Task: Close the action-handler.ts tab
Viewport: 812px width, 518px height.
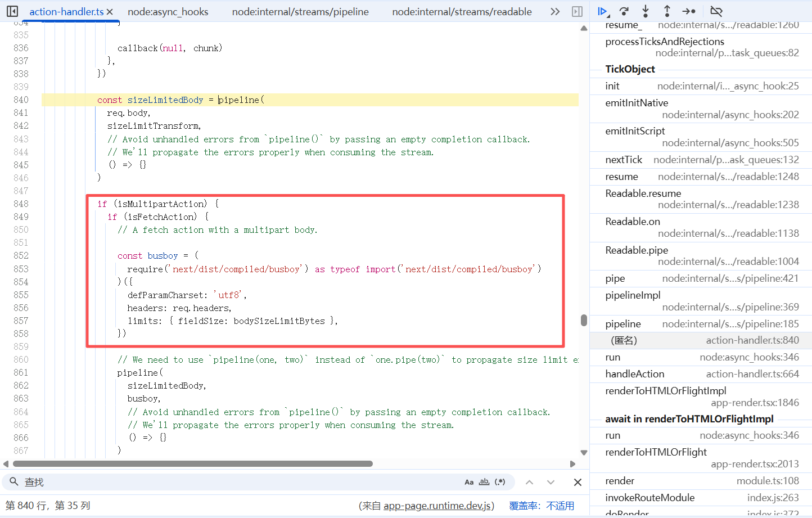Action: click(110, 12)
